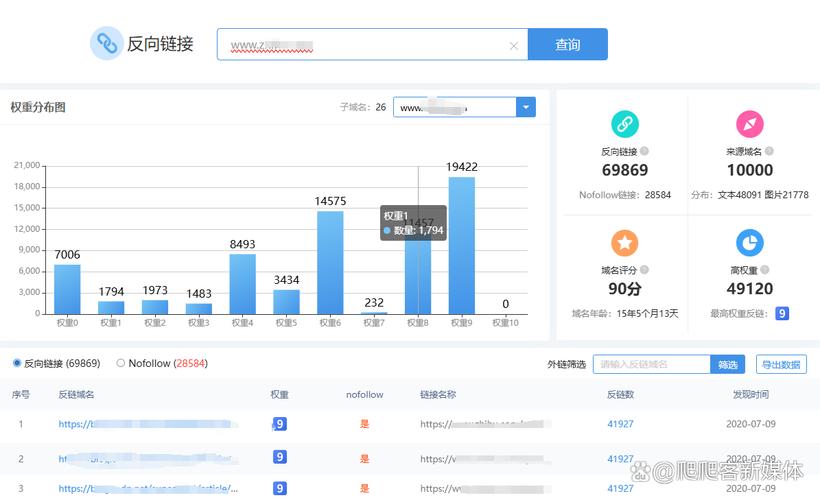The width and height of the screenshot is (820, 500).
Task: Select the 反向链接 (69869) radio button
Action: [17, 363]
